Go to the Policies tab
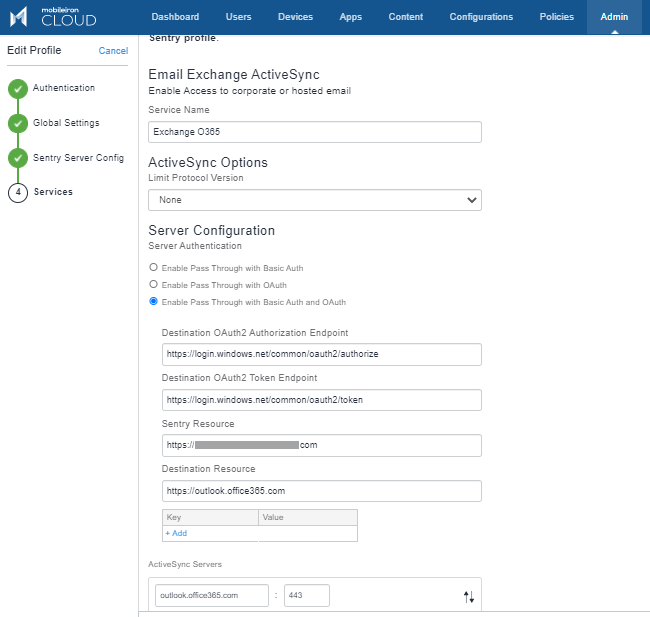The width and height of the screenshot is (650, 617). [x=556, y=17]
